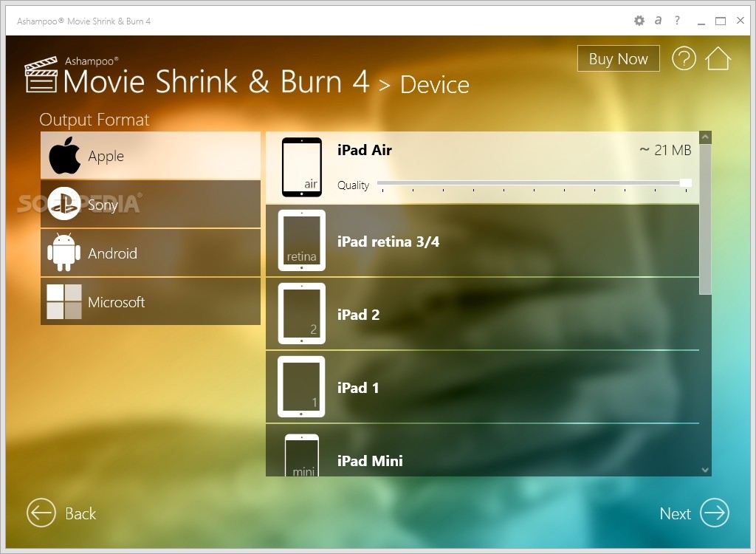
Task: Select Sony output format
Action: (151, 204)
